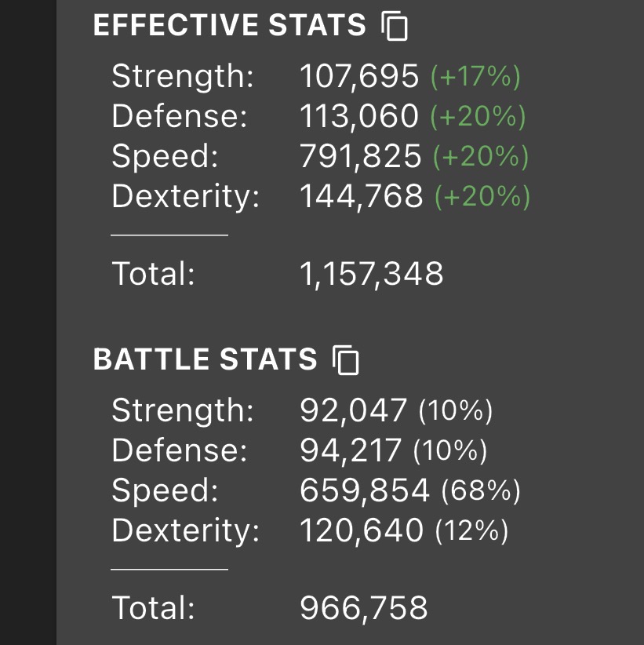This screenshot has width=644, height=645.
Task: Select the battle Dexterity value 120,640
Action: 362,530
